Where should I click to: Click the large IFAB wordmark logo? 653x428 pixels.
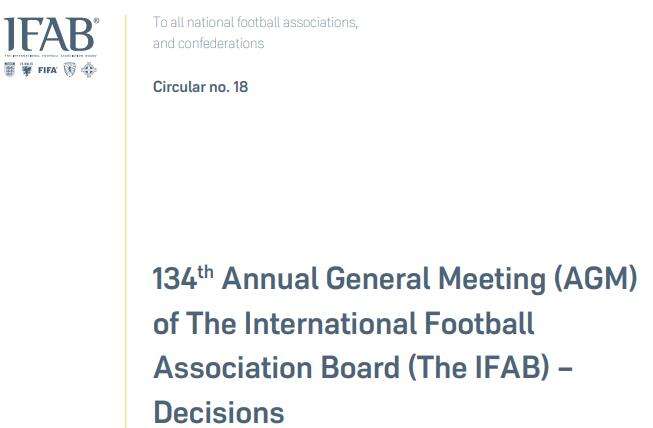coord(49,34)
